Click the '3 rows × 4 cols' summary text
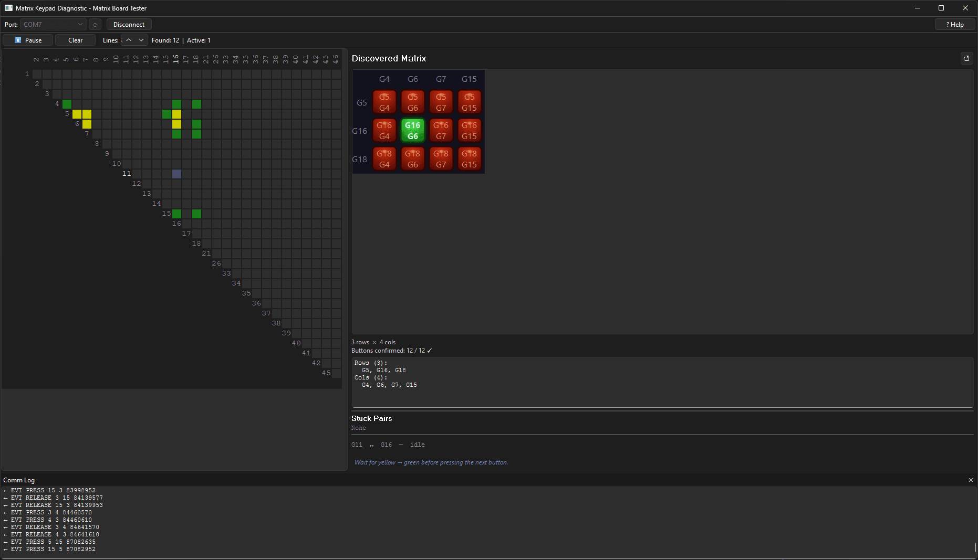This screenshot has height=560, width=978. pos(373,342)
